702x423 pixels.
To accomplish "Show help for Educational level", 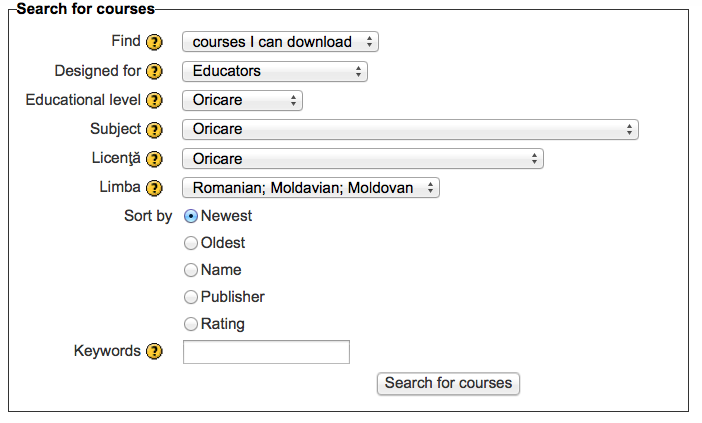I will (x=154, y=100).
